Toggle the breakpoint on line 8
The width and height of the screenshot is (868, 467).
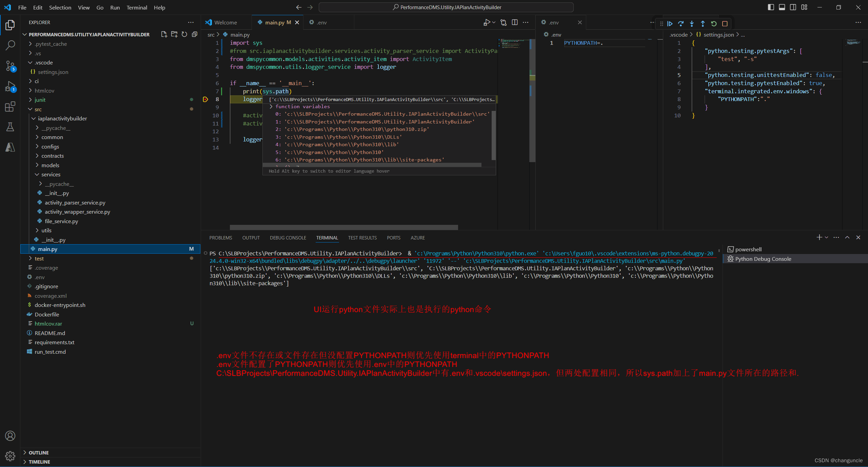(x=205, y=99)
